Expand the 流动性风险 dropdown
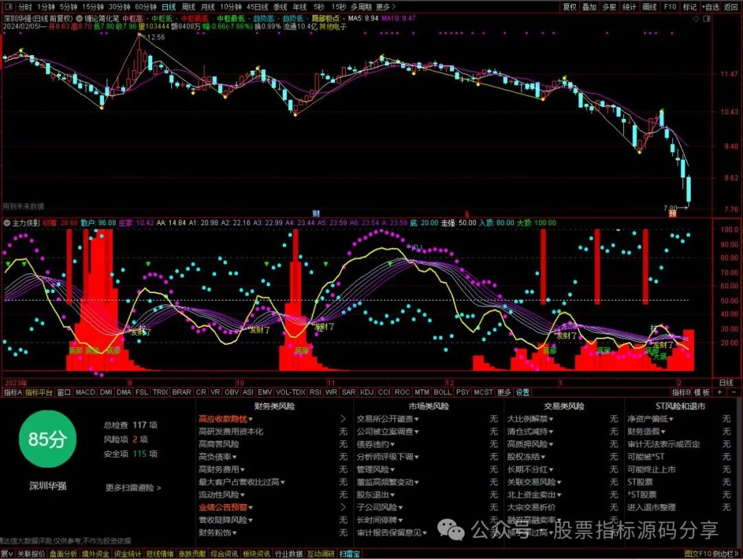 tap(243, 495)
